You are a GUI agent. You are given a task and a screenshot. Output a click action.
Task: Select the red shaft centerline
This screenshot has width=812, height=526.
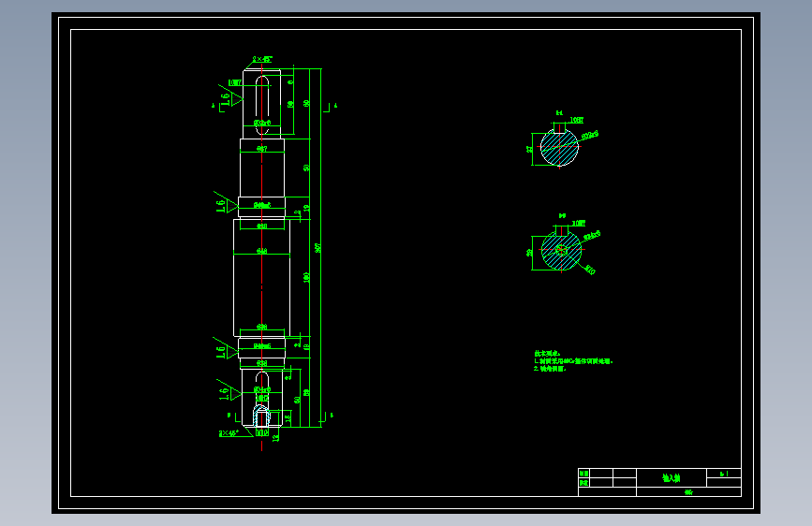pos(262,256)
